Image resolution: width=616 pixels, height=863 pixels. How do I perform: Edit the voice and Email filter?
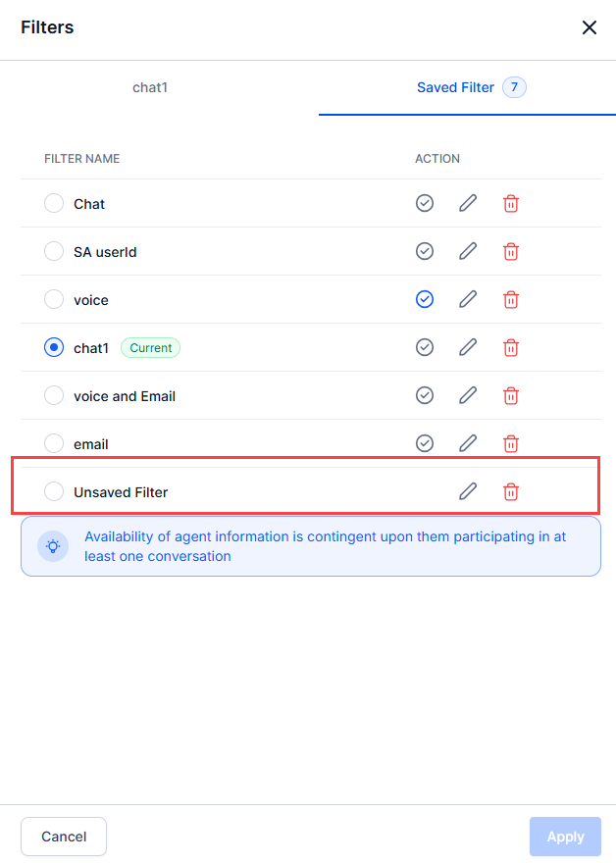pos(468,395)
